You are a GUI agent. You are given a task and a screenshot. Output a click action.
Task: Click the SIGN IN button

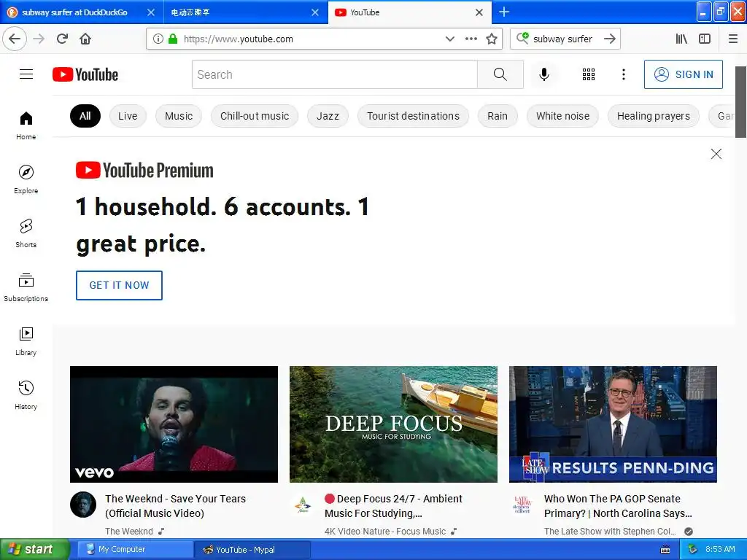tap(683, 74)
